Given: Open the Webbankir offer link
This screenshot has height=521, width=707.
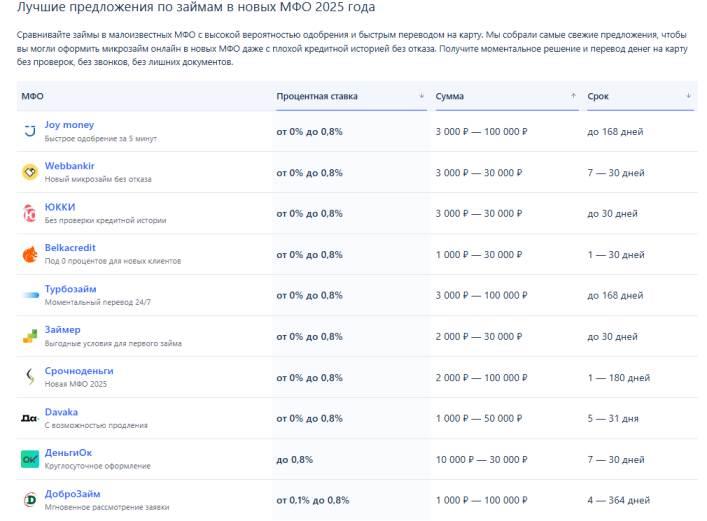Looking at the screenshot, I should [x=70, y=166].
